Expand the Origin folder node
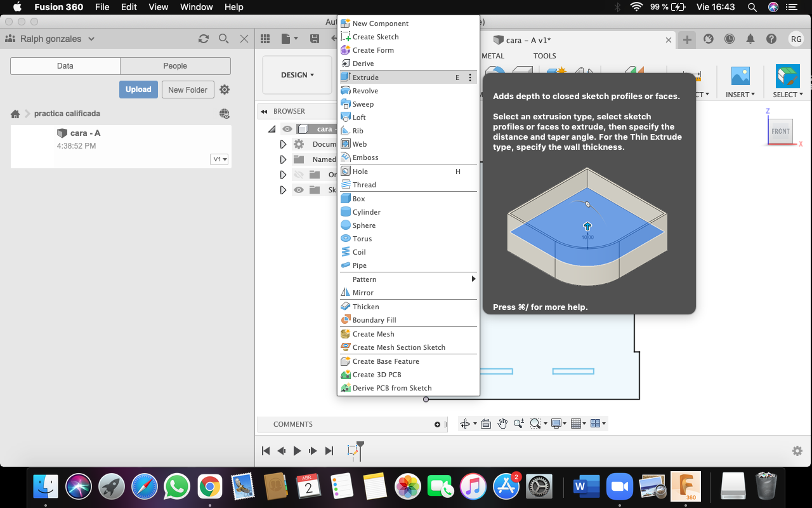 283,175
